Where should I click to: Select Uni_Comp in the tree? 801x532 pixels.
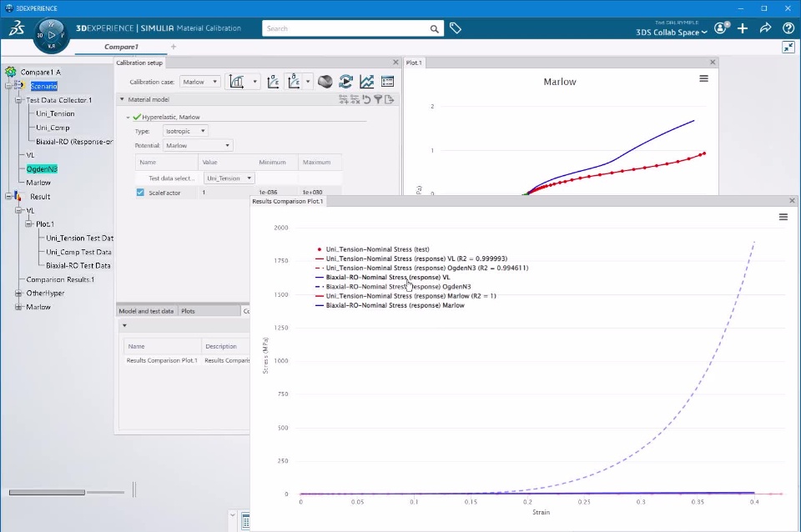point(53,128)
